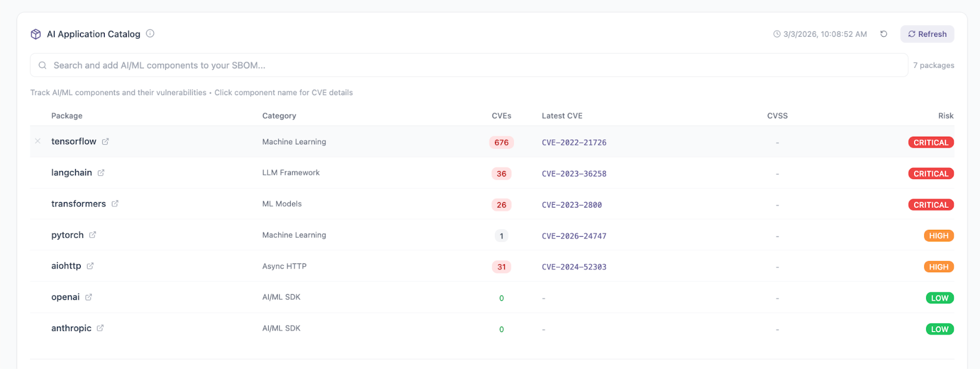Open CVE details for anthropic
The image size is (980, 369).
pyautogui.click(x=71, y=329)
